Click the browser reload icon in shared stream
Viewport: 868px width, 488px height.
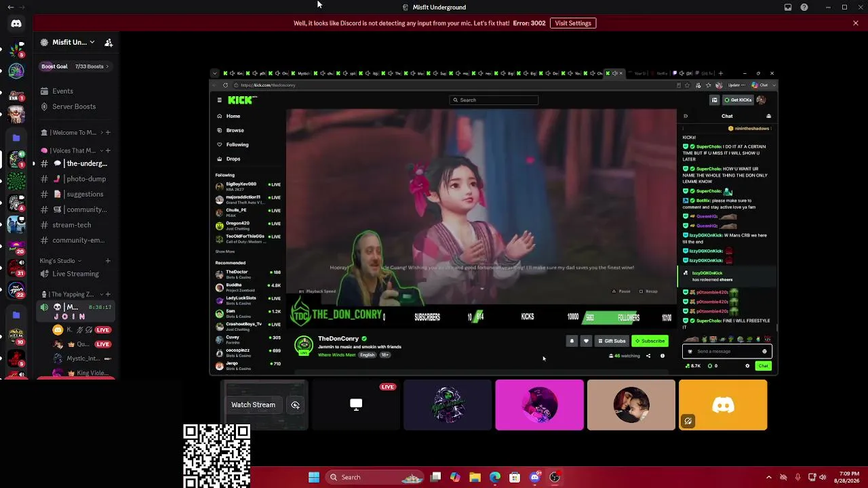pyautogui.click(x=225, y=85)
